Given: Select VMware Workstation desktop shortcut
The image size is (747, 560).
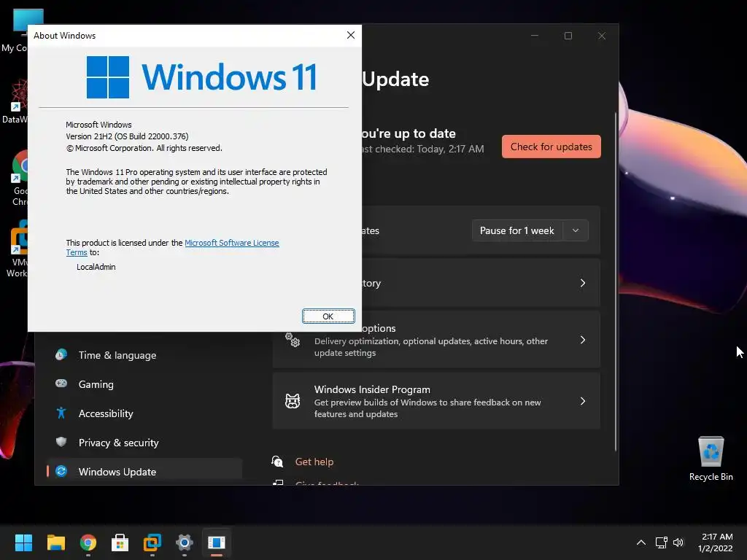Looking at the screenshot, I should [18, 249].
